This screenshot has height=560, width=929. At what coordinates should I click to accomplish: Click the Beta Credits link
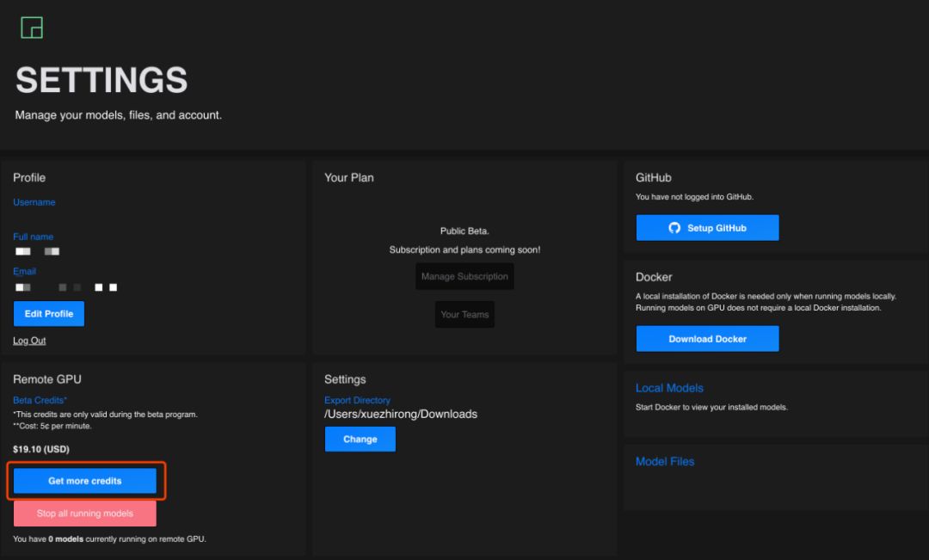[x=40, y=400]
